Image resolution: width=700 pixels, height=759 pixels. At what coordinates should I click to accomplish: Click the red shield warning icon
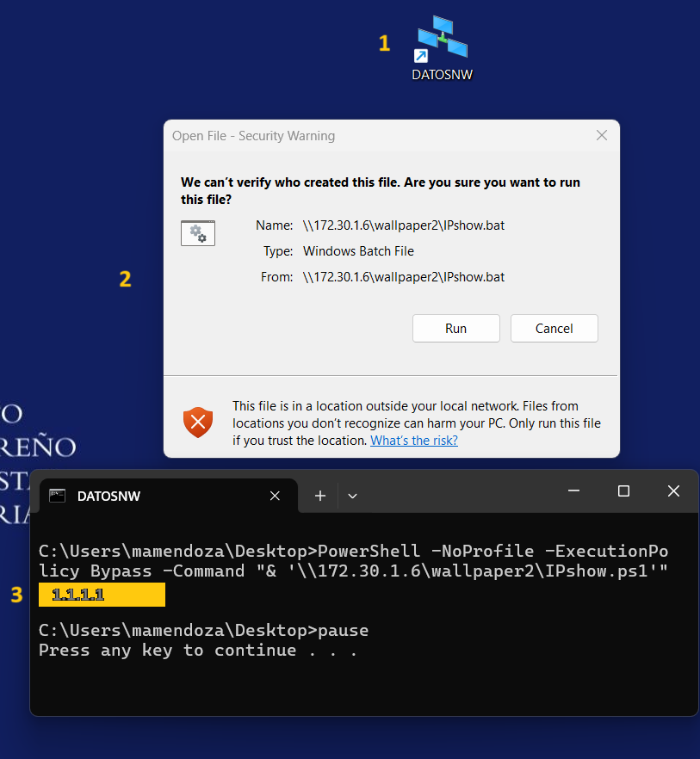pyautogui.click(x=198, y=423)
